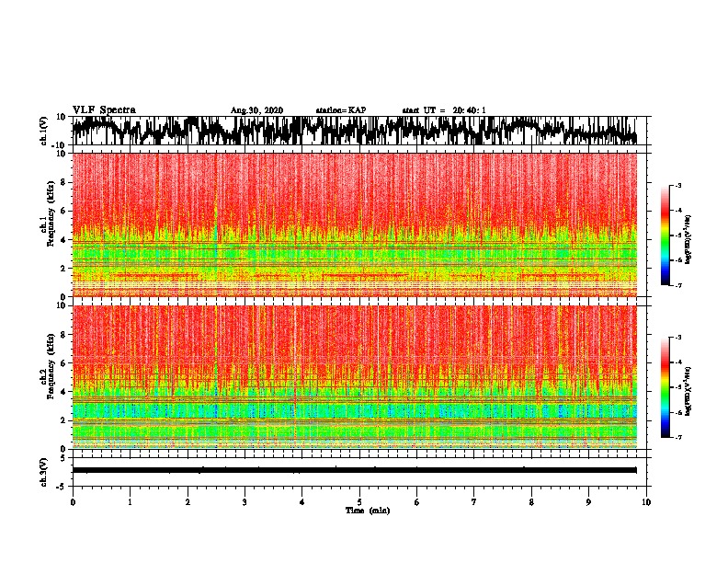
Task: Click the "-3" label on ch.2 colorbar
Action: tap(678, 338)
